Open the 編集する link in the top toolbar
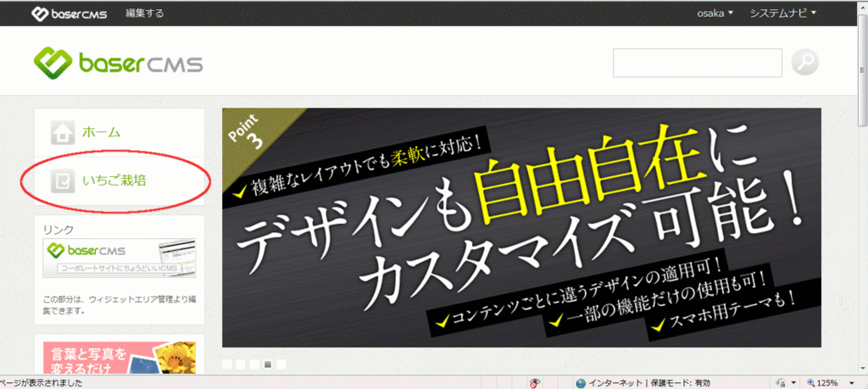The image size is (868, 389). point(144,14)
